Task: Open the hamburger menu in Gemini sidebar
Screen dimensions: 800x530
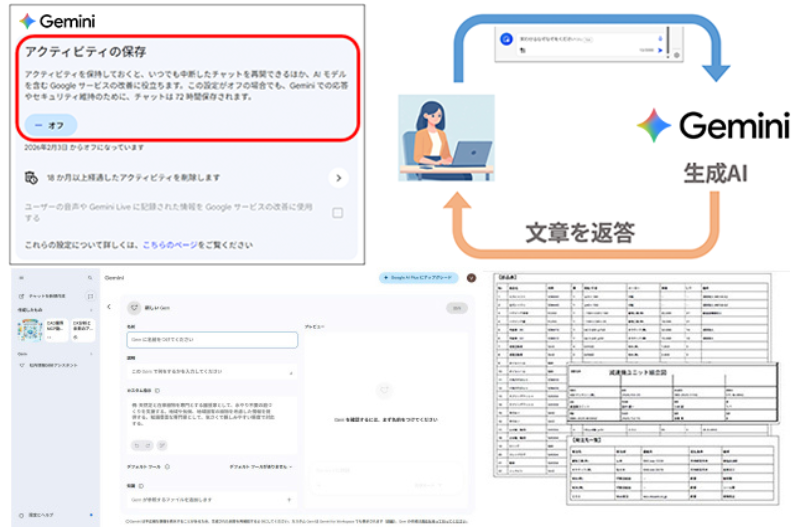Action: tap(21, 278)
